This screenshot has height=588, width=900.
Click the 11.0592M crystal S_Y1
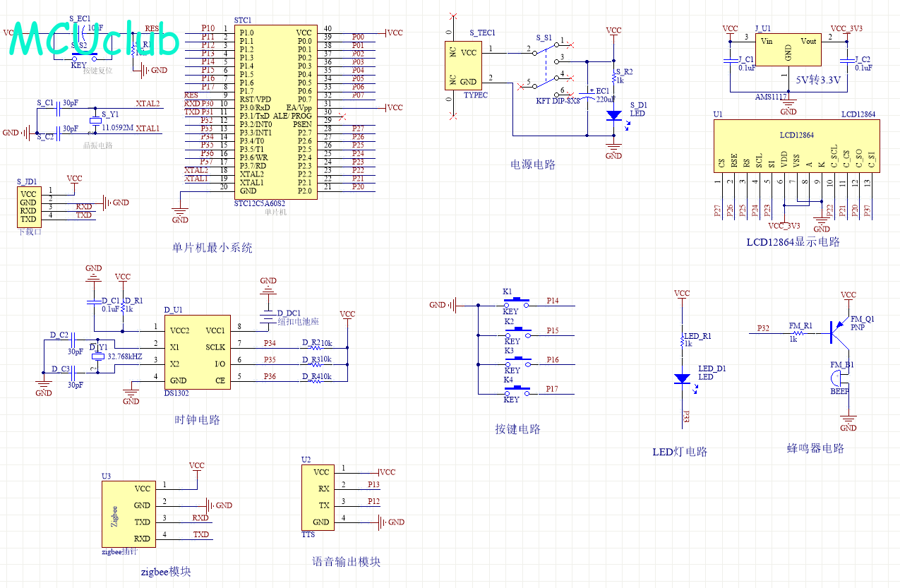tap(94, 121)
